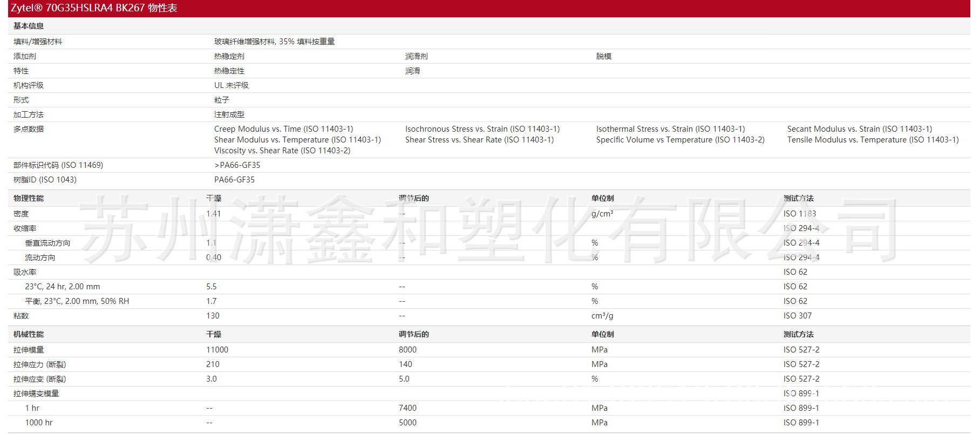This screenshot has height=434, width=980.
Task: Select the >PA66-GF35 part marking value
Action: pyautogui.click(x=237, y=165)
